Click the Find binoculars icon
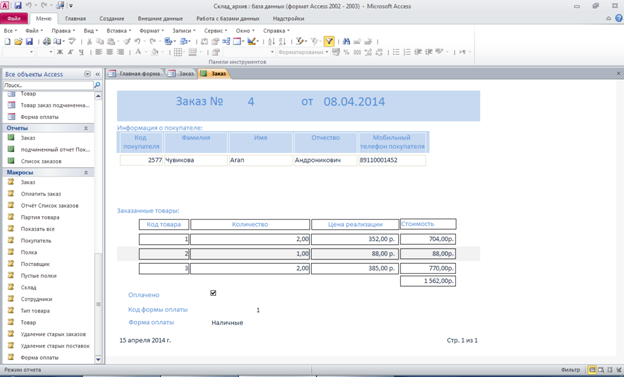Screen dimensions: 624x377 pos(346,41)
